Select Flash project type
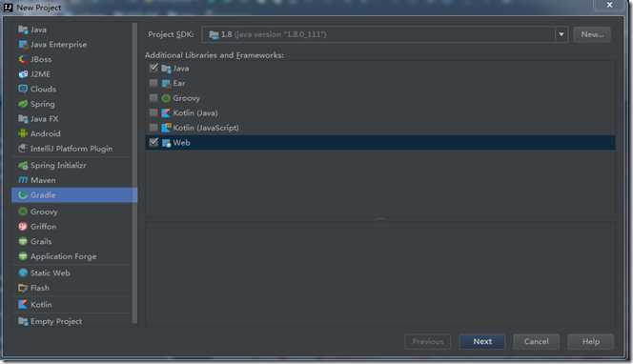 tap(40, 288)
